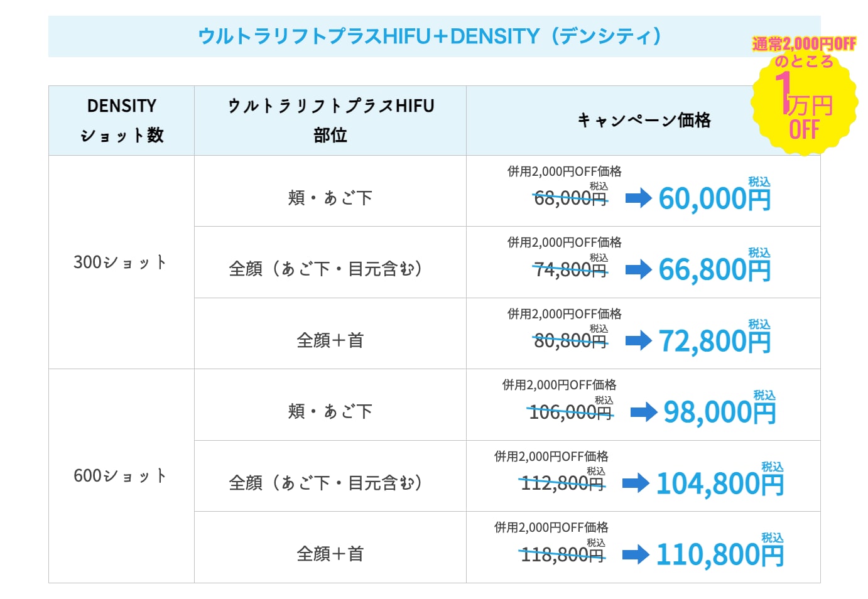Viewport: 868px width, 599px height.
Task: Click the 600ショット row cell
Action: point(122,476)
